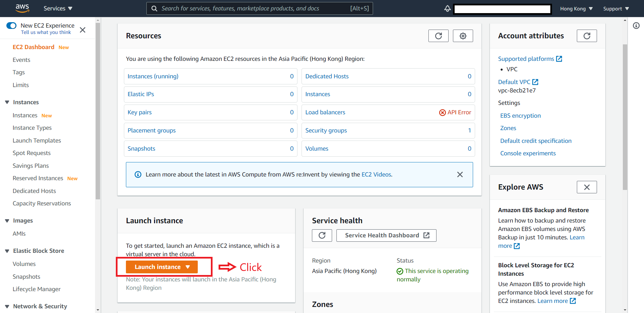
Task: Click the EC2 Videos link
Action: click(x=376, y=174)
